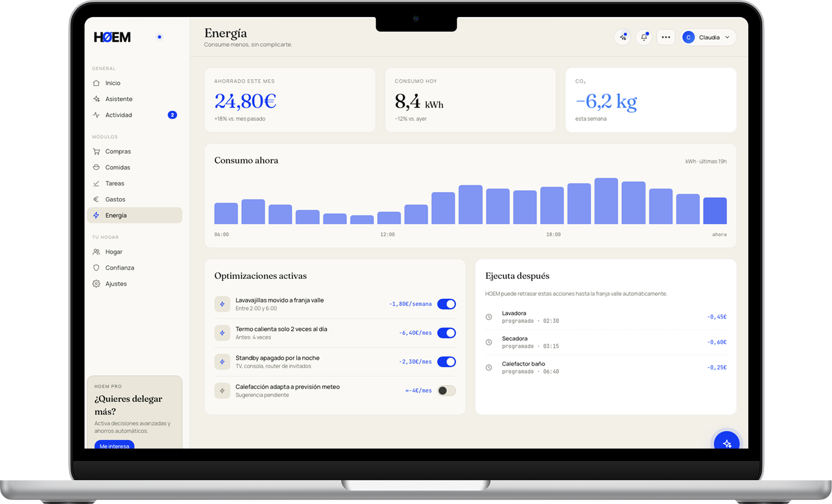The width and height of the screenshot is (832, 504).
Task: Open the AI sparkle icon in header
Action: point(623,37)
